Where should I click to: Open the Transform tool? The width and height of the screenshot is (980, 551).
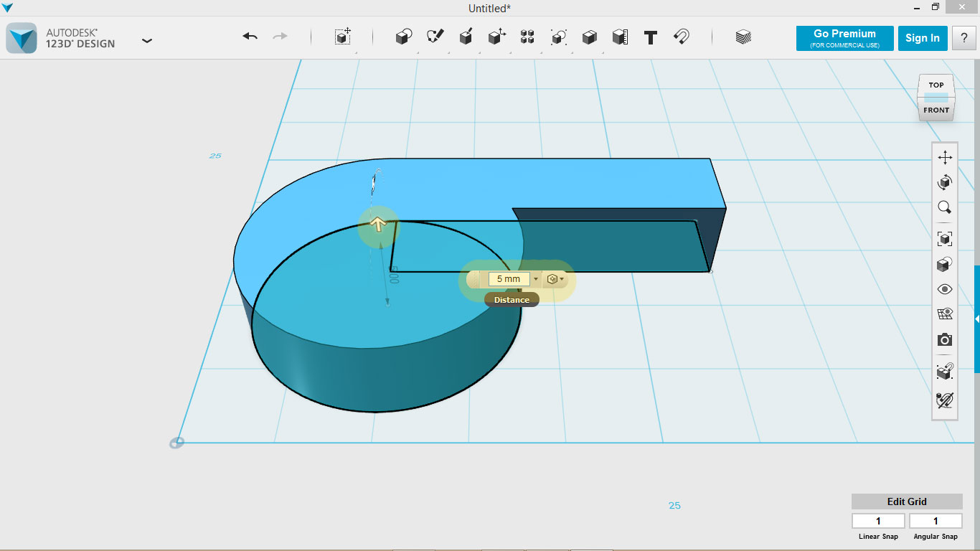point(343,37)
